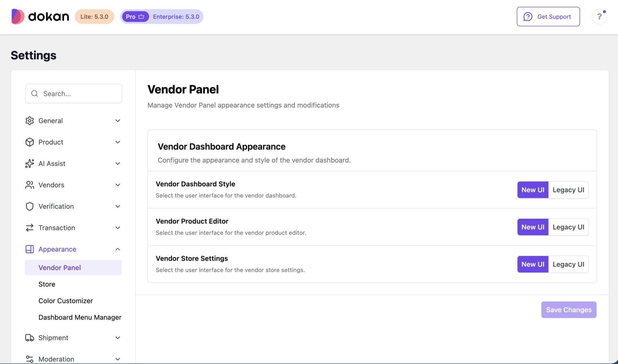The width and height of the screenshot is (618, 364).
Task: Expand the Moderation section chevron
Action: (x=118, y=359)
